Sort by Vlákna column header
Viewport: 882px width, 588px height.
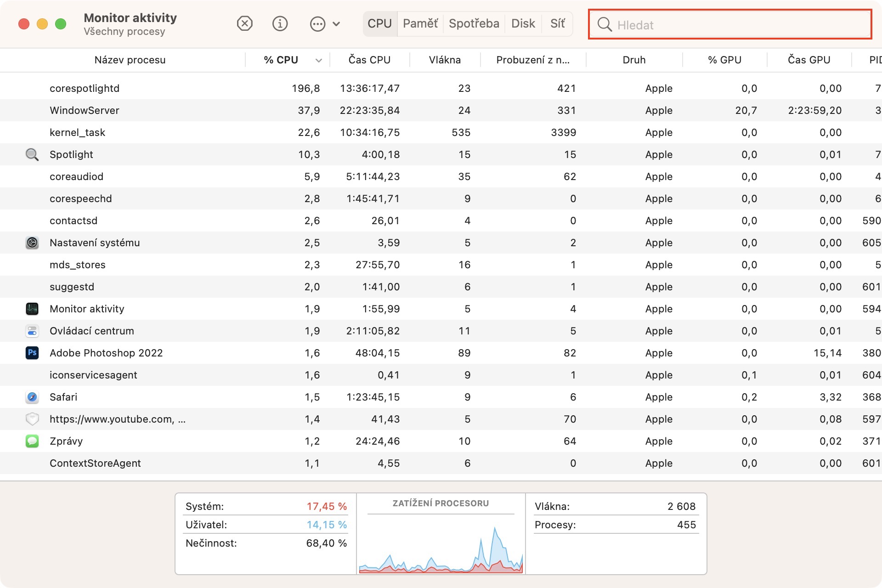point(444,60)
